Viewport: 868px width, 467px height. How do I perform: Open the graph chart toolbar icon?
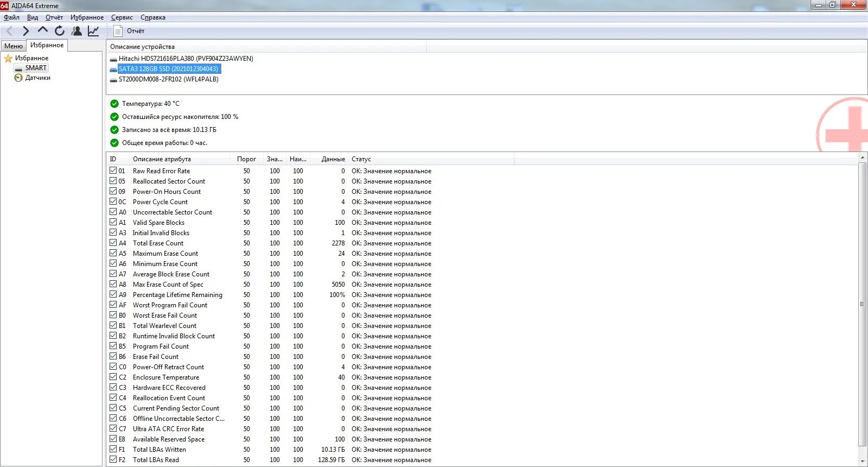click(93, 31)
